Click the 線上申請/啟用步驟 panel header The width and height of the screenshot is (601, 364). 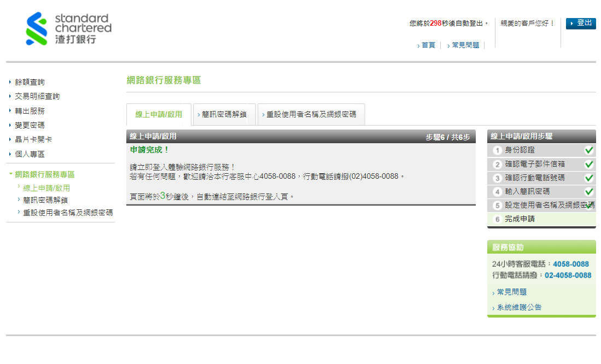click(541, 137)
